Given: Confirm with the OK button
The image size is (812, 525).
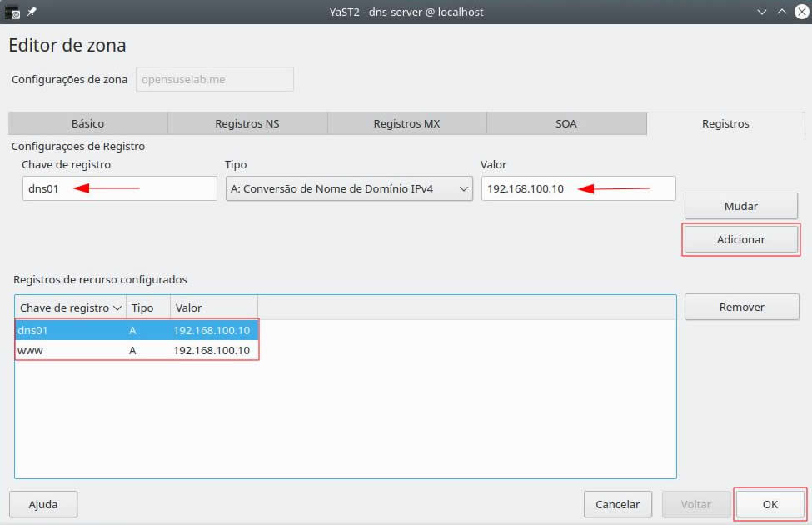Looking at the screenshot, I should click(770, 504).
